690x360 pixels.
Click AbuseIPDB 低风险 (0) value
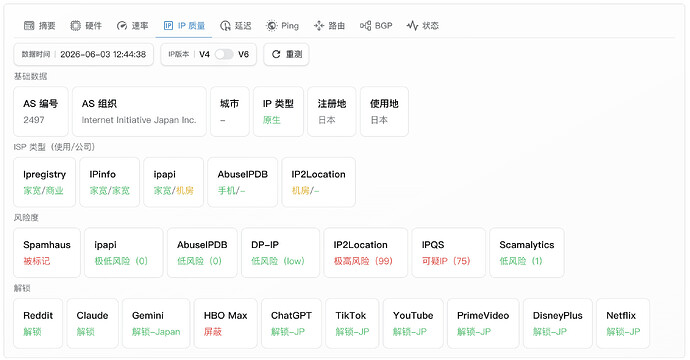tap(199, 261)
